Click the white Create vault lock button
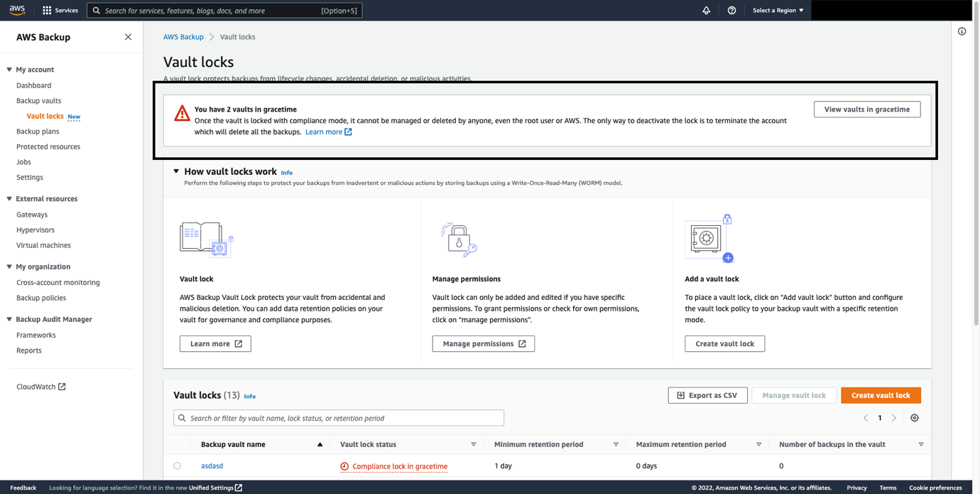The width and height of the screenshot is (980, 494). pos(725,344)
